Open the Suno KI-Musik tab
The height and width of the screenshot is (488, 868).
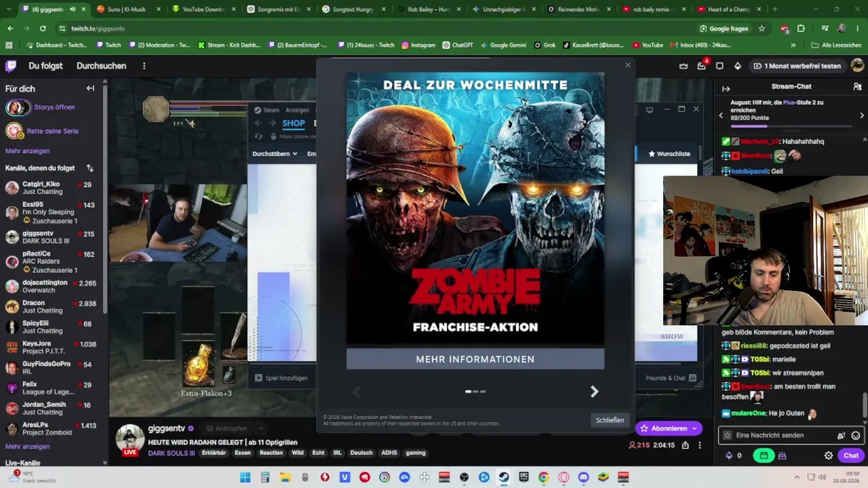click(128, 9)
